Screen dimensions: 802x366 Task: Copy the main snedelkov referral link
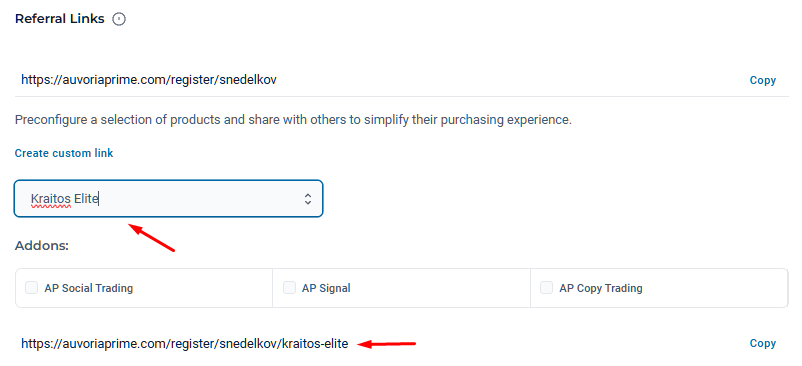(x=762, y=80)
